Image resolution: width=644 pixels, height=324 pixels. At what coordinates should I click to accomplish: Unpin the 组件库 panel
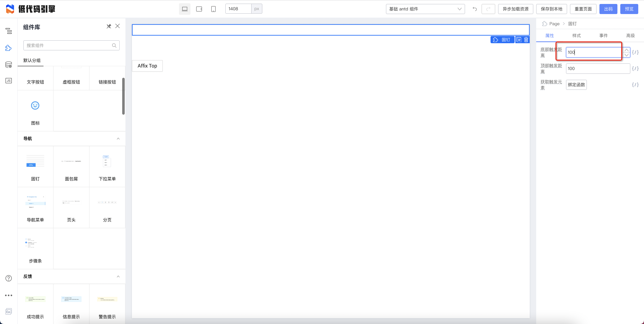tap(109, 26)
